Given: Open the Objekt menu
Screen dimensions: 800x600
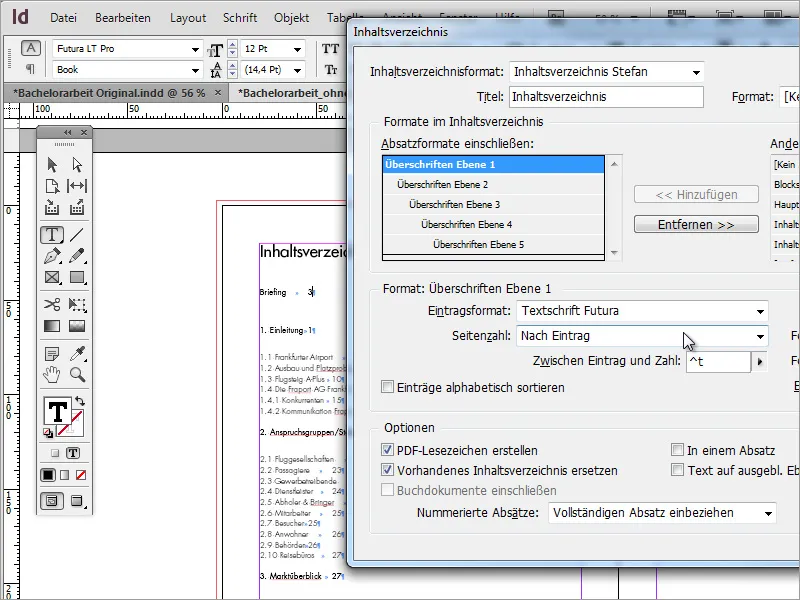Looking at the screenshot, I should pyautogui.click(x=291, y=18).
